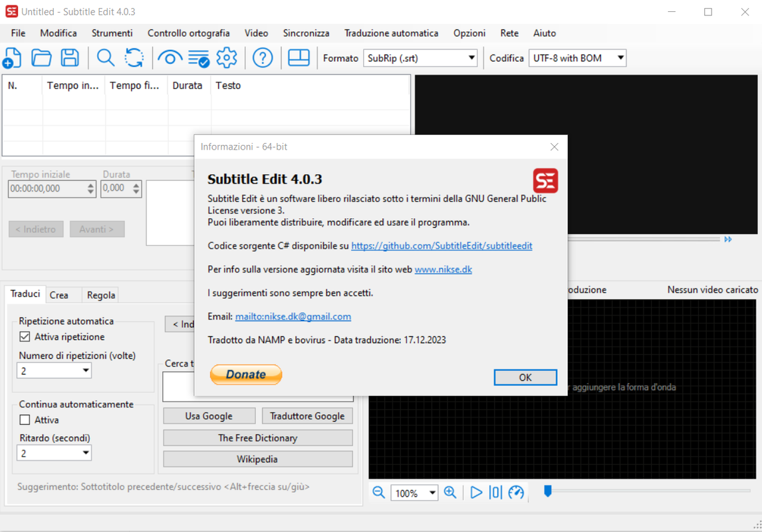This screenshot has width=762, height=532.
Task: Close the Informazioni dialog with X
Action: click(554, 147)
